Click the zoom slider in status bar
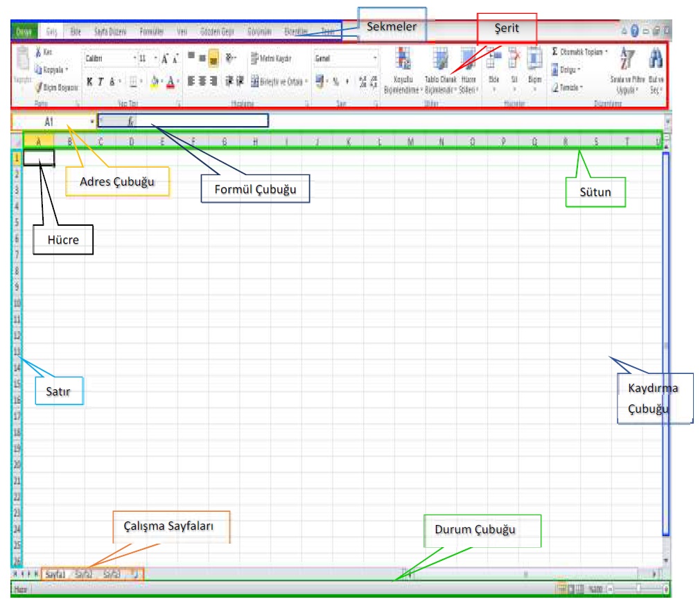The width and height of the screenshot is (700, 606). [638, 589]
